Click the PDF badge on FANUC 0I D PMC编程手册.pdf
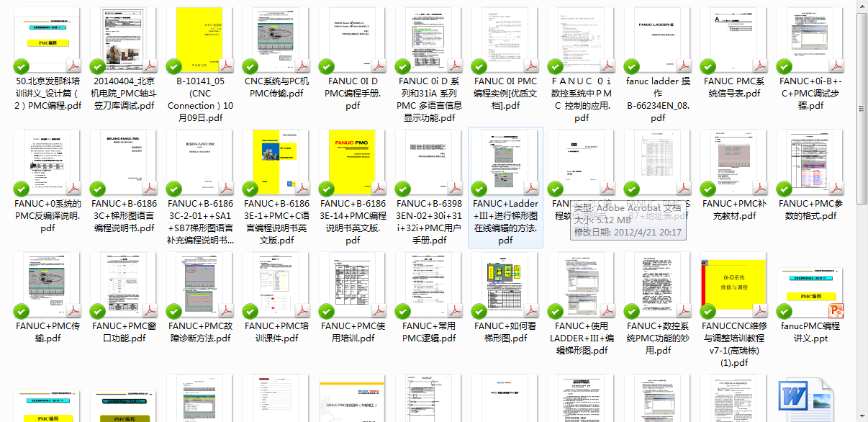The width and height of the screenshot is (868, 422). point(379,67)
